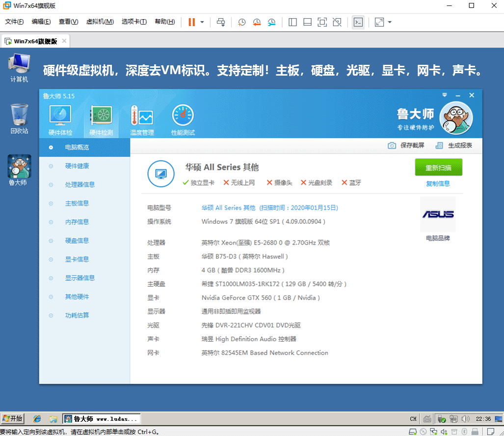Click the Unity mode toolbar icon
Image resolution: width=504 pixels, height=436 pixels.
pyautogui.click(x=337, y=22)
